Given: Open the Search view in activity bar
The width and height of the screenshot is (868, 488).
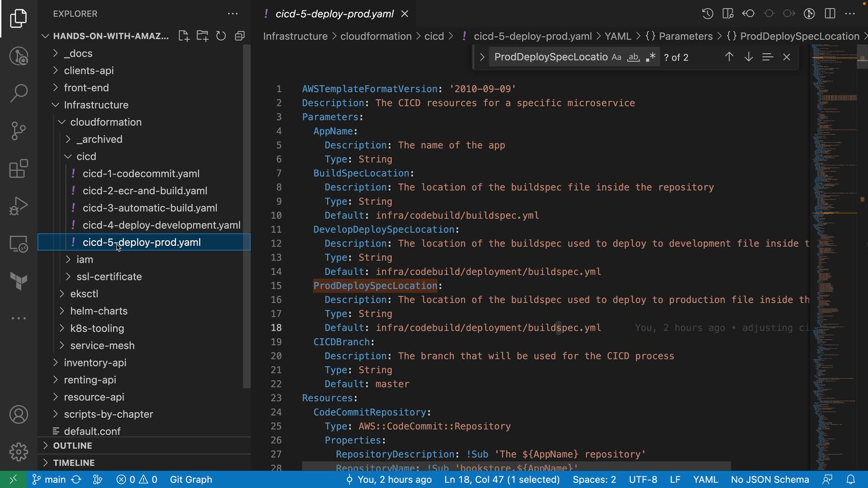Looking at the screenshot, I should [19, 93].
